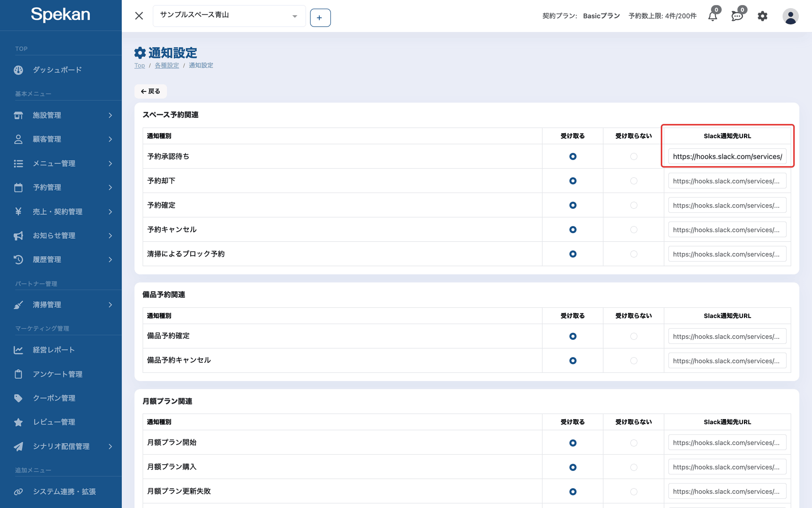Click the Spekan logo
The height and width of the screenshot is (508, 812).
[60, 15]
